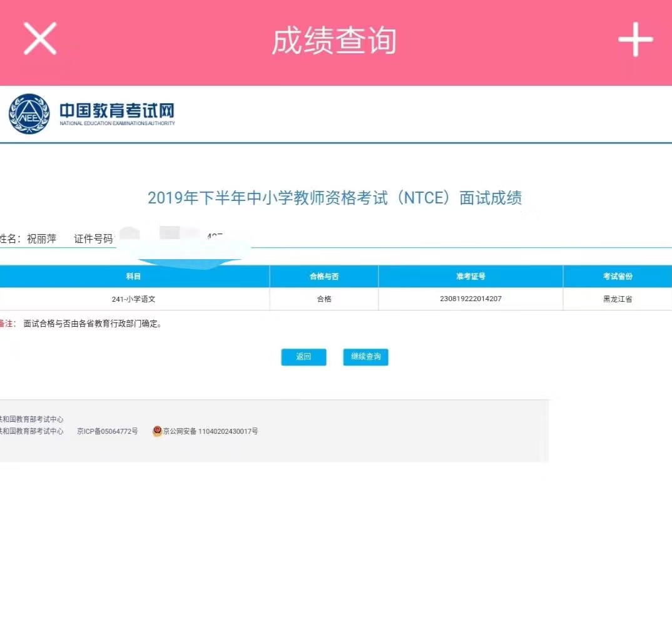
Task: Select the 241-小学语文 subject cell
Action: [x=133, y=299]
